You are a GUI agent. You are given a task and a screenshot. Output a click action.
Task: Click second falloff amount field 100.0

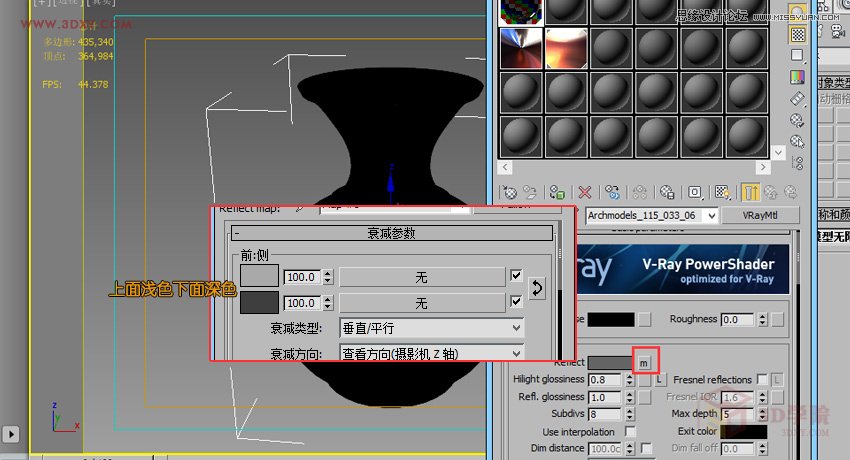tap(303, 303)
